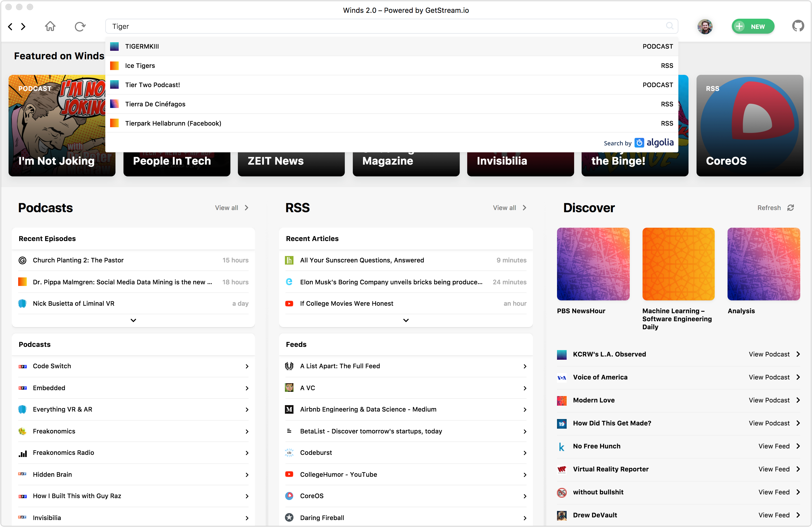Expand the RSS recent articles chevron
812x527 pixels.
(x=405, y=320)
